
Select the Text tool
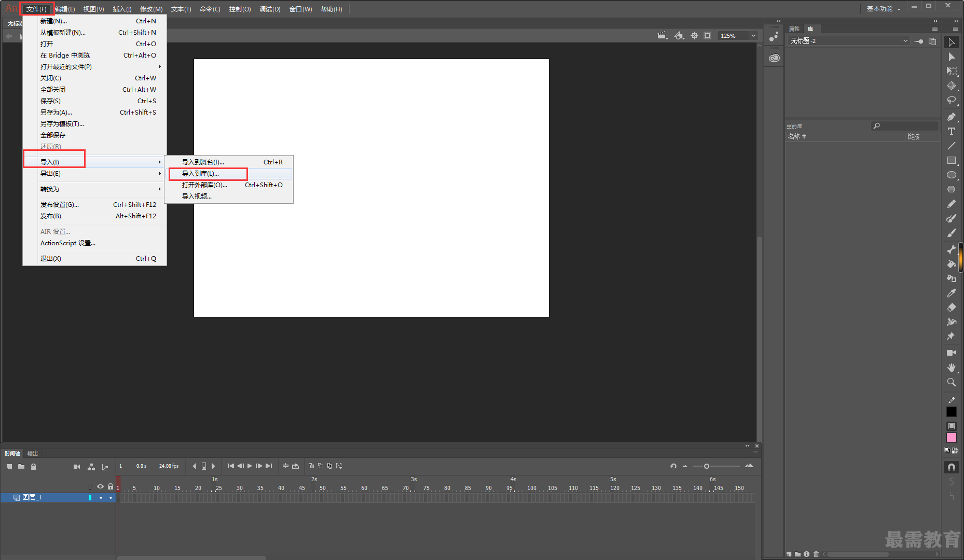pyautogui.click(x=952, y=132)
